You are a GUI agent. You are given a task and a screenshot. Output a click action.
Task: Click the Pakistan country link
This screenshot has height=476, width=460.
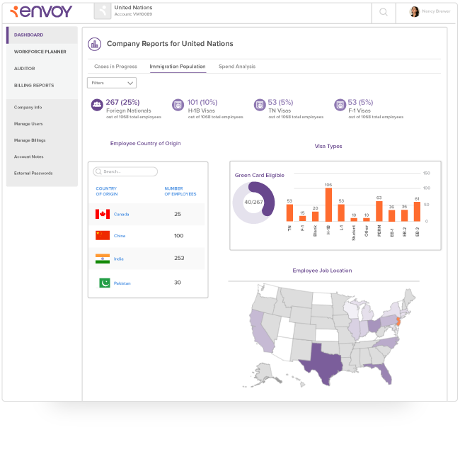[122, 283]
